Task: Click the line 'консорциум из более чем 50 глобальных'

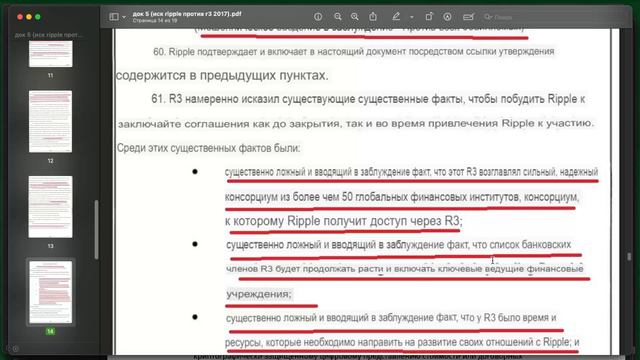Action: [402, 197]
